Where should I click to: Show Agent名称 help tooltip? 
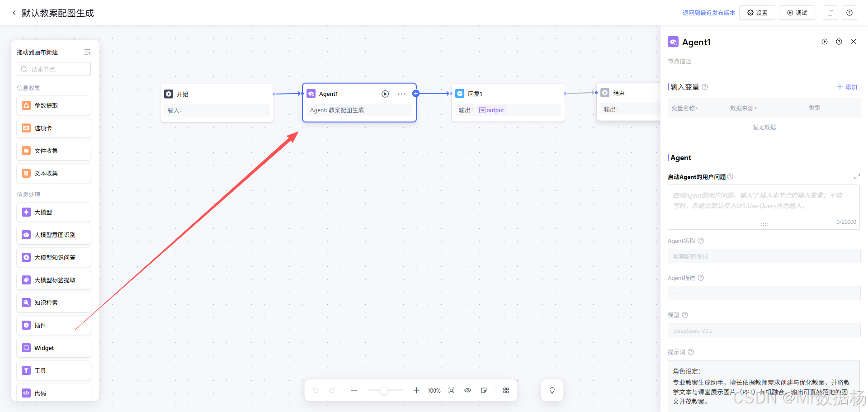tap(701, 241)
